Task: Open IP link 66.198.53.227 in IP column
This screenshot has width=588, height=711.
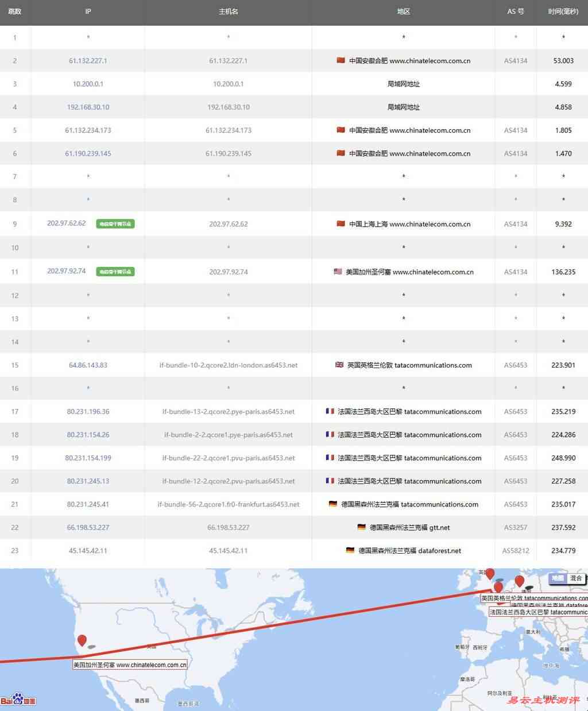Action: [x=88, y=527]
